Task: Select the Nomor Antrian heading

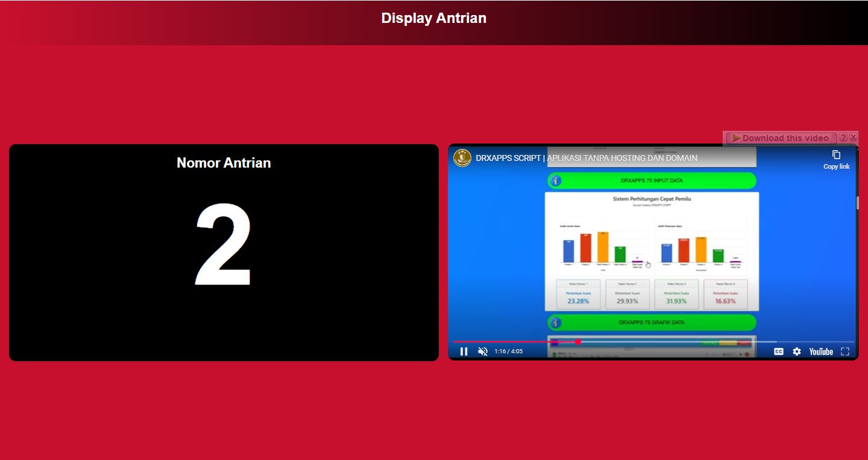Action: click(224, 163)
